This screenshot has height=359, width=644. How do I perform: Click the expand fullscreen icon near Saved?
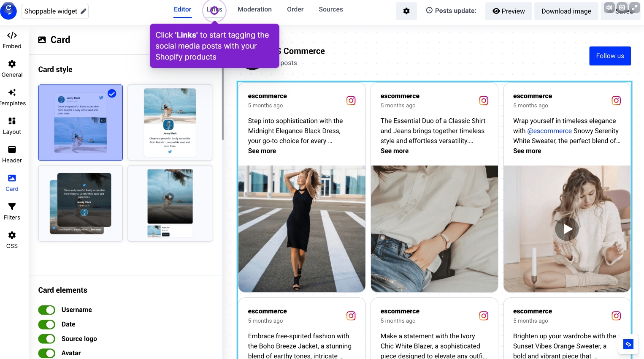(x=635, y=7)
